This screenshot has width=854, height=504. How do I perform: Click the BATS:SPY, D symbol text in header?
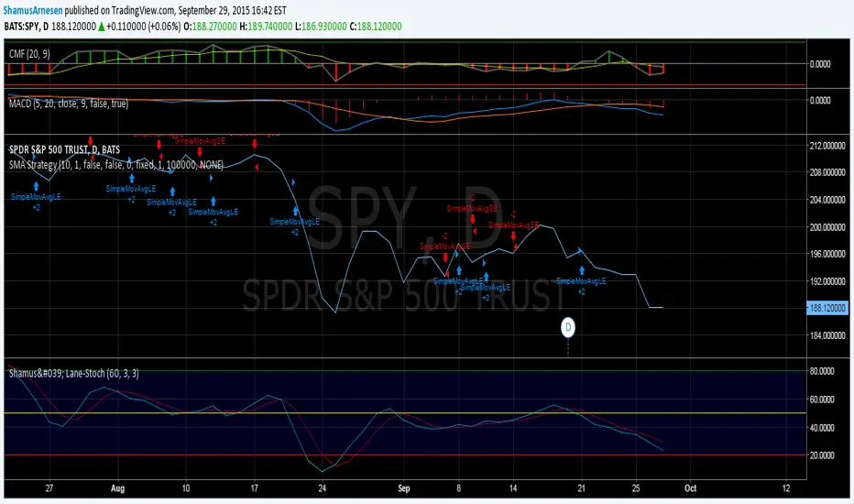(x=27, y=27)
